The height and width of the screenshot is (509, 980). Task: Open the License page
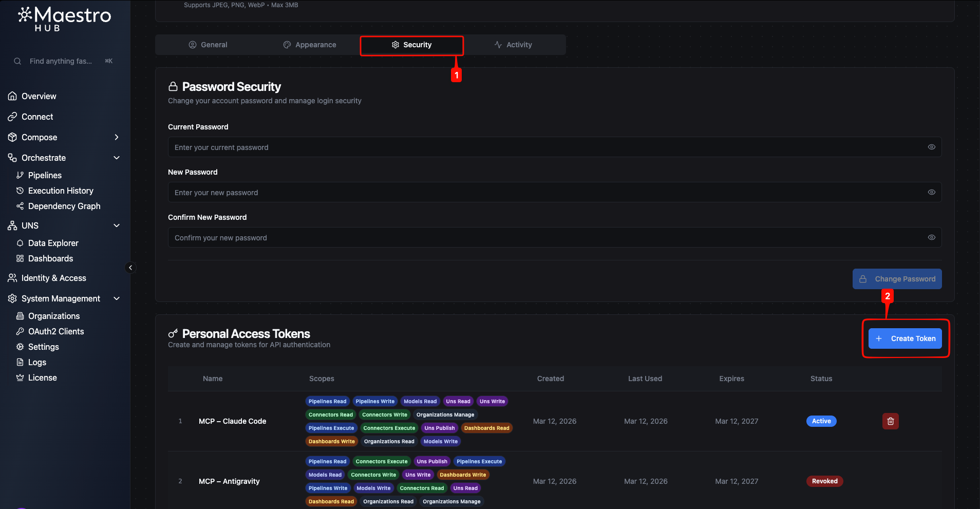tap(42, 378)
